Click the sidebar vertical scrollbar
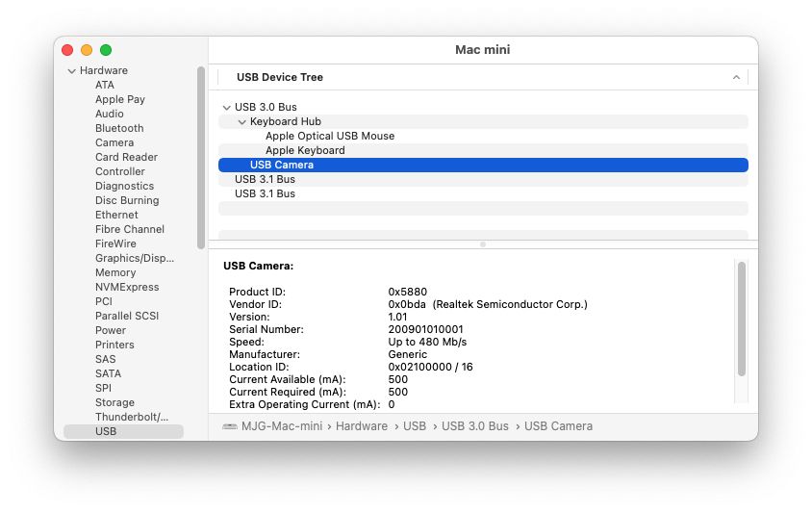Image resolution: width=812 pixels, height=512 pixels. [201, 158]
